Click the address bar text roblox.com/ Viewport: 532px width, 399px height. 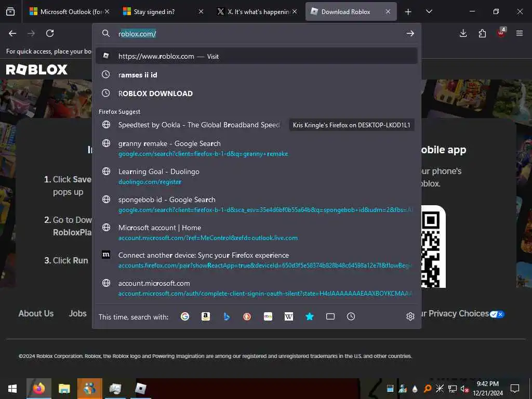[137, 34]
